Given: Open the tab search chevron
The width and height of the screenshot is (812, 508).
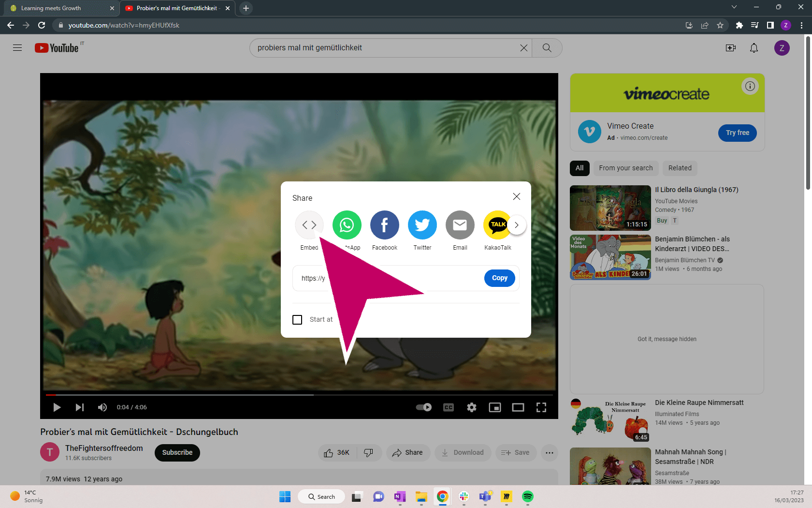Looking at the screenshot, I should pos(734,7).
